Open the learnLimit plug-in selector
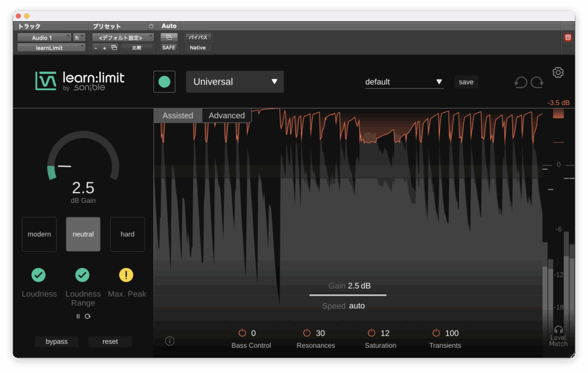 pos(51,48)
